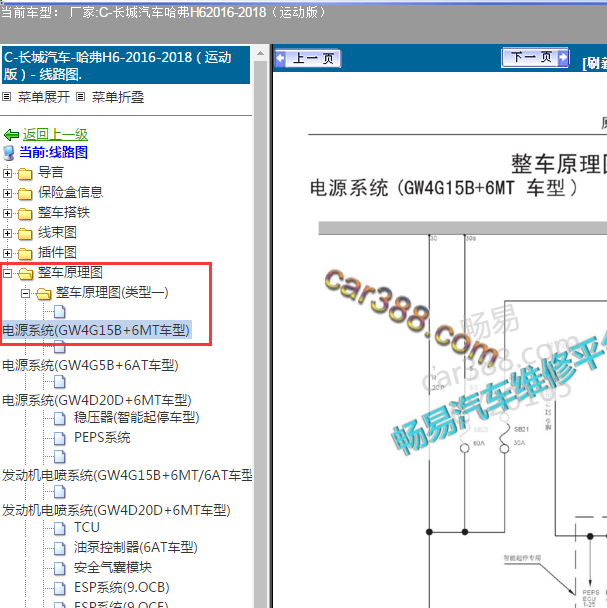
Task: Expand the 插件图 folder
Action: (x=7, y=253)
